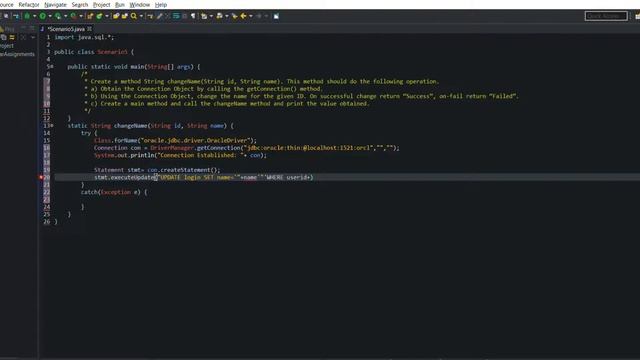Click 'System.out.println' on line 17
The height and width of the screenshot is (360, 640).
pyautogui.click(x=124, y=155)
